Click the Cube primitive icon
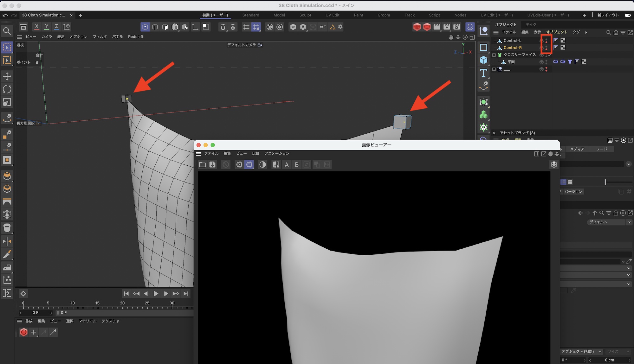Image resolution: width=634 pixels, height=364 pixels. tap(483, 60)
